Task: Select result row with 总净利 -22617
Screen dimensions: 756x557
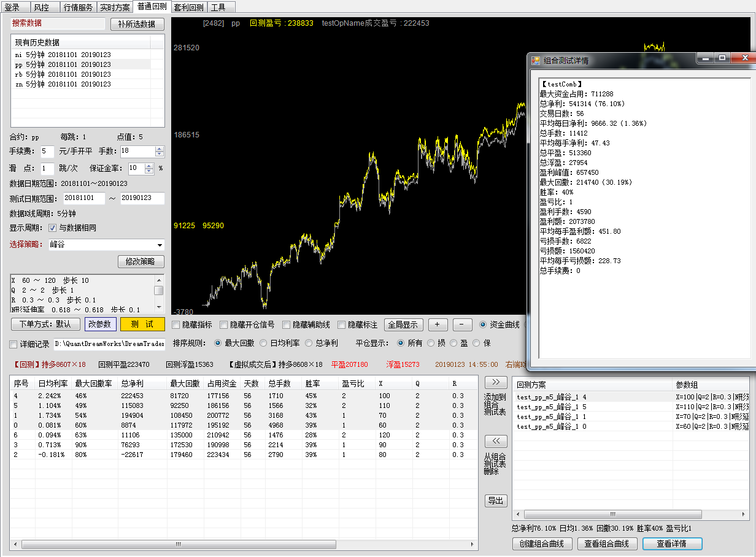Action: 243,455
